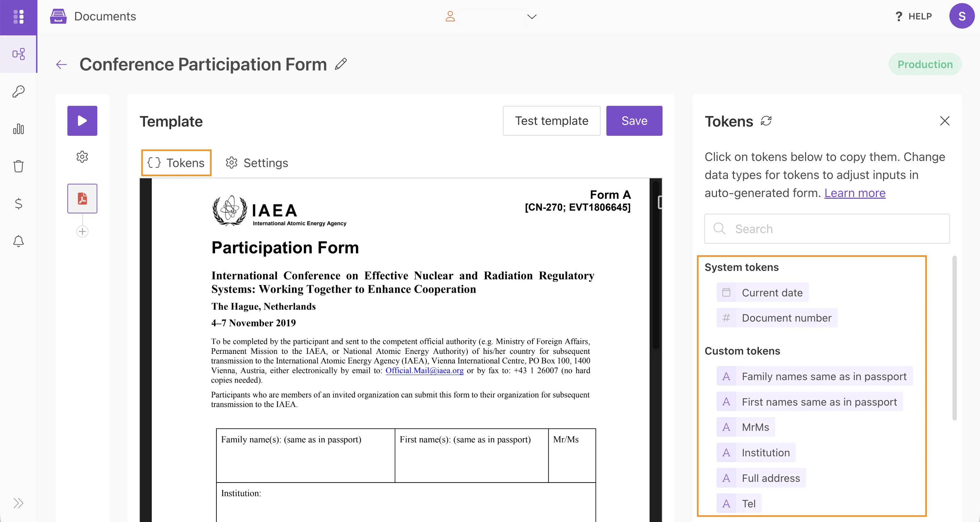Click the Test template button
This screenshot has height=522, width=980.
tap(552, 120)
